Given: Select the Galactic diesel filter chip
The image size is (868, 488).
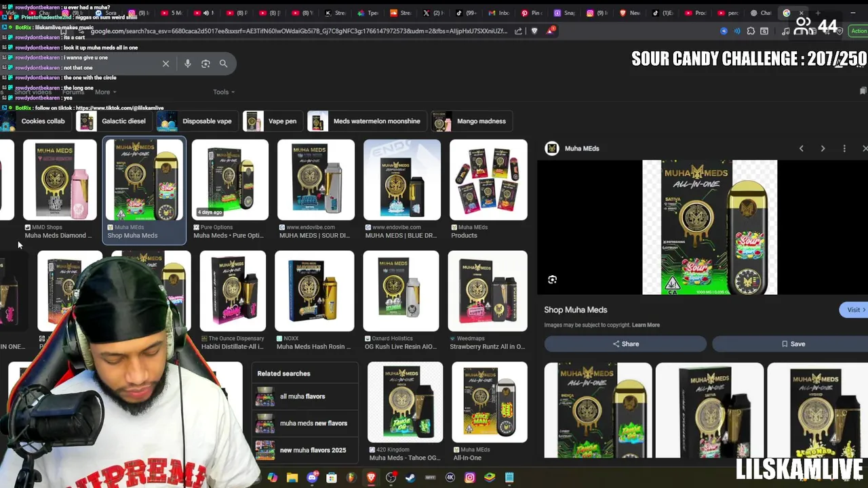Looking at the screenshot, I should coord(113,121).
